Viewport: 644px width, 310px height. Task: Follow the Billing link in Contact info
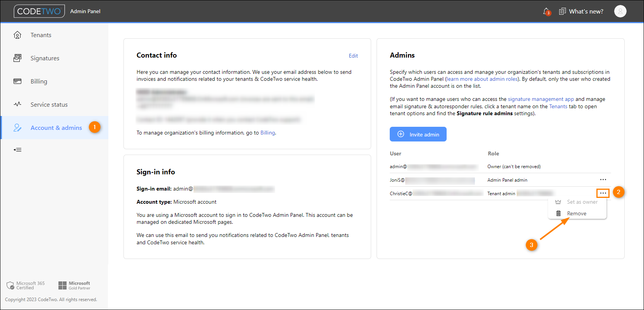click(x=267, y=133)
